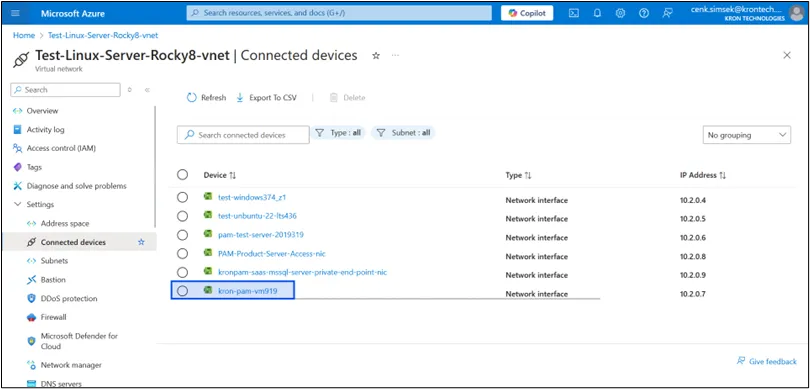Viewport: 810px width, 389px height.
Task: Open the pam-test-server-2019319 device link
Action: pyautogui.click(x=261, y=234)
